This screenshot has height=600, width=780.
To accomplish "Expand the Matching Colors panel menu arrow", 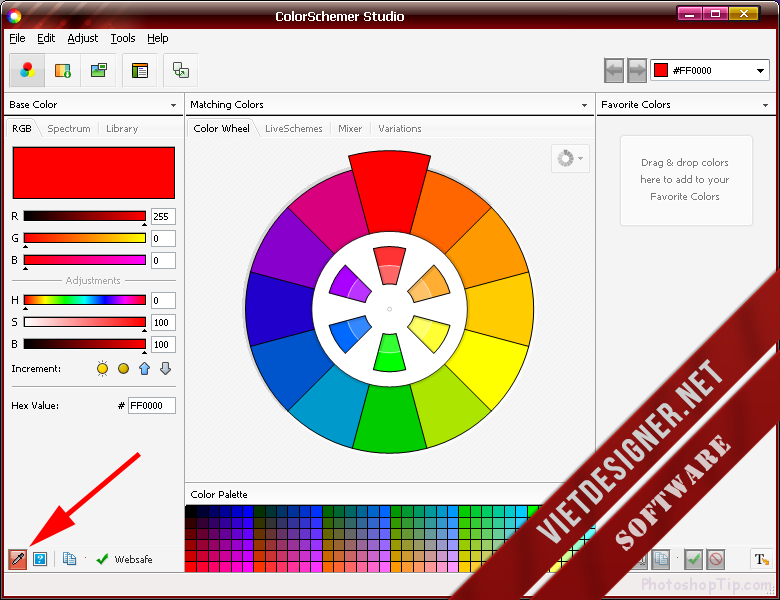I will 584,105.
